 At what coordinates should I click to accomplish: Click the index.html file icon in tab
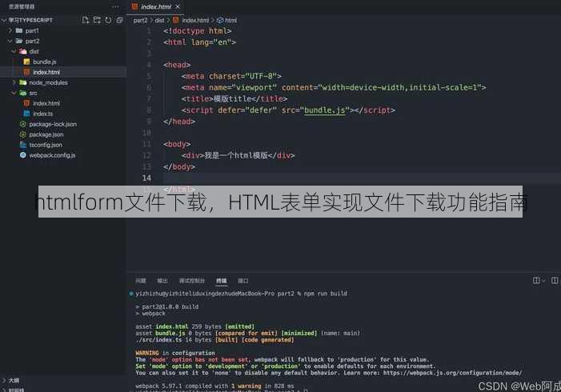(134, 6)
